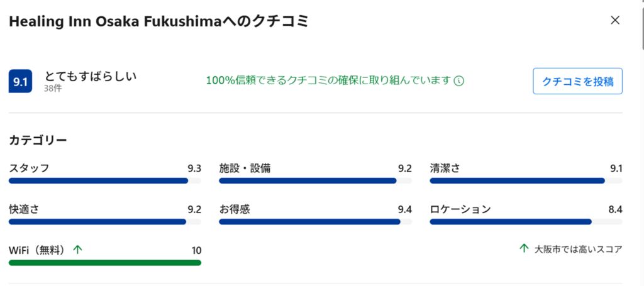Click the green arrow beside 大阪市では高いスコア
644x286 pixels.
click(x=524, y=248)
